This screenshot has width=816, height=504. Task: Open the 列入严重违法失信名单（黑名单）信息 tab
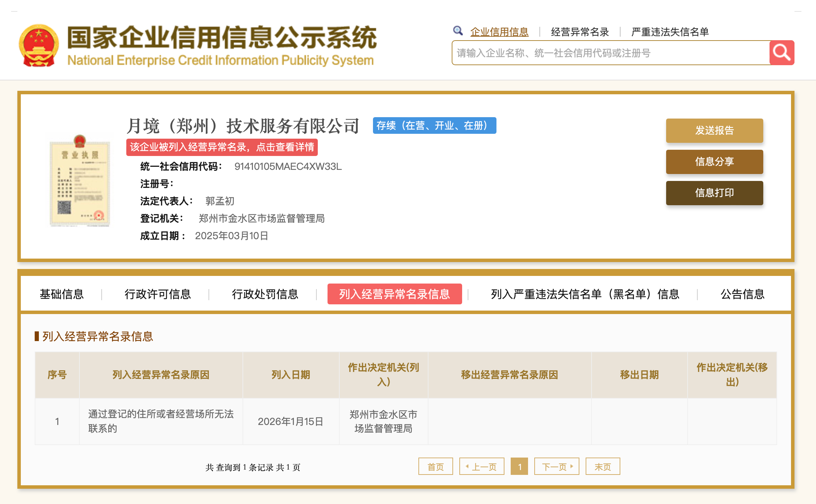coord(585,294)
